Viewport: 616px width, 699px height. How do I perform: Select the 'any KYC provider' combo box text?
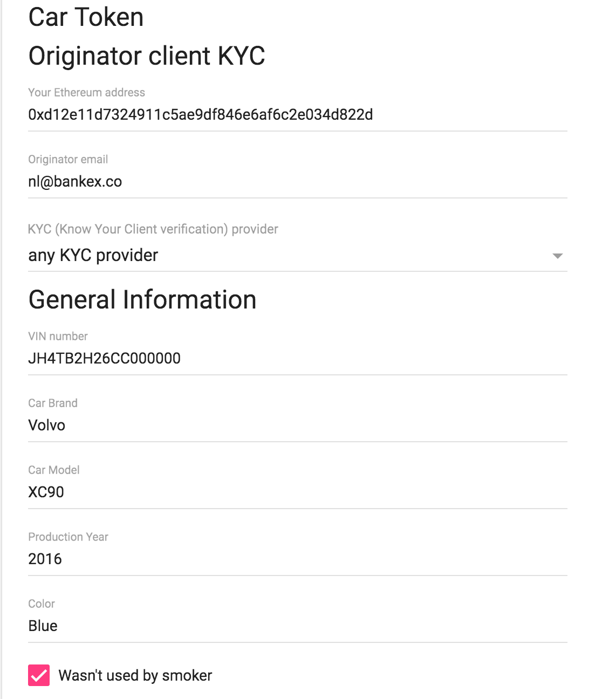click(x=93, y=255)
